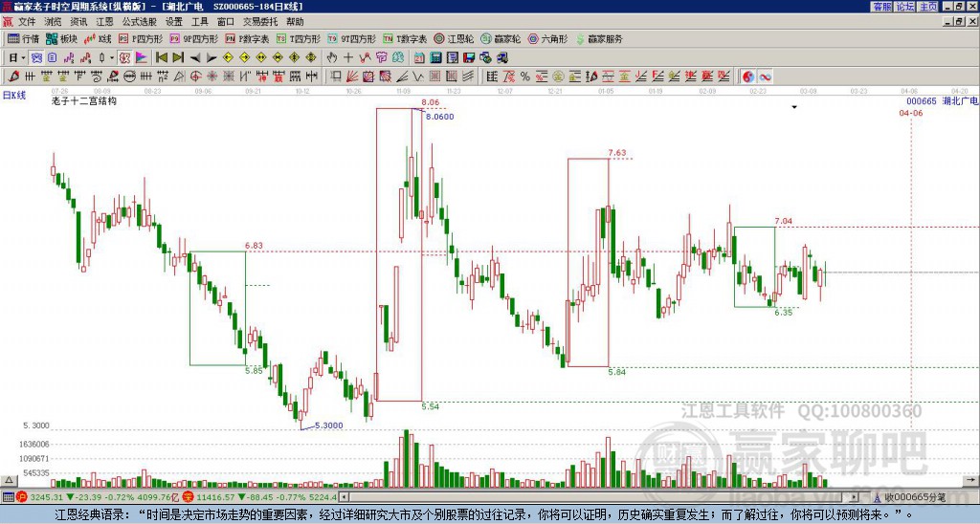Viewport: 980px width, 524px height.
Task: Jump to the first bar icon
Action: [x=162, y=58]
